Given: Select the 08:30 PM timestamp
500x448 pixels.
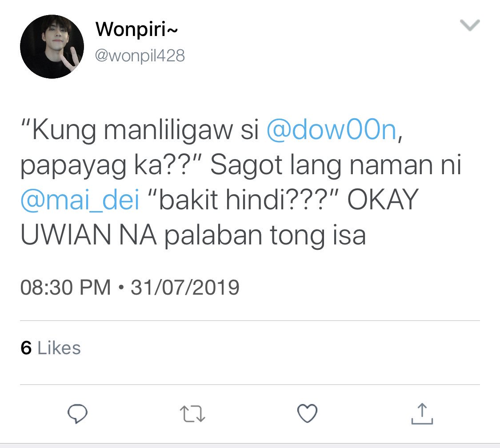Looking at the screenshot, I should [65, 287].
